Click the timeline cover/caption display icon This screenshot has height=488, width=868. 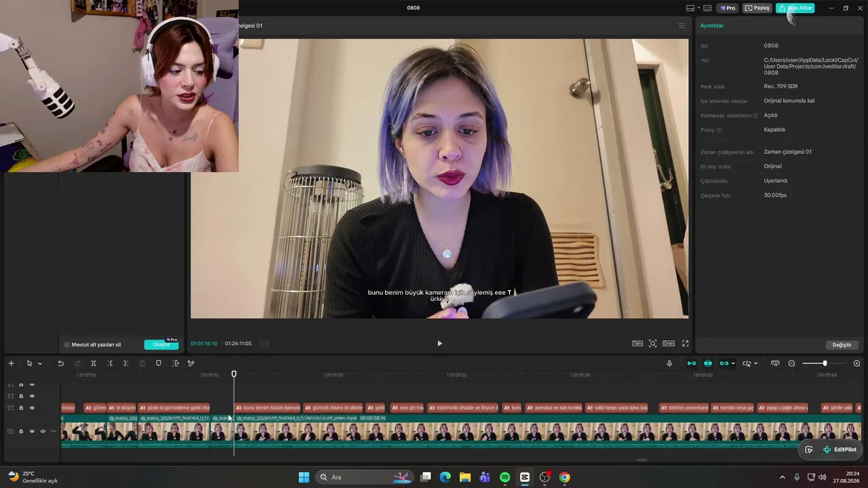pos(775,363)
